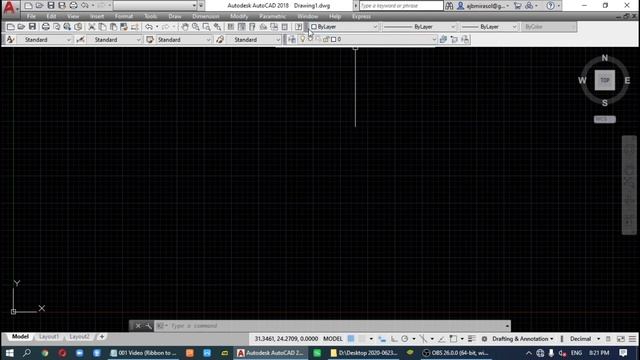Click the Cut scissors icon
Screen dimensions: 640x360
pos(92,27)
